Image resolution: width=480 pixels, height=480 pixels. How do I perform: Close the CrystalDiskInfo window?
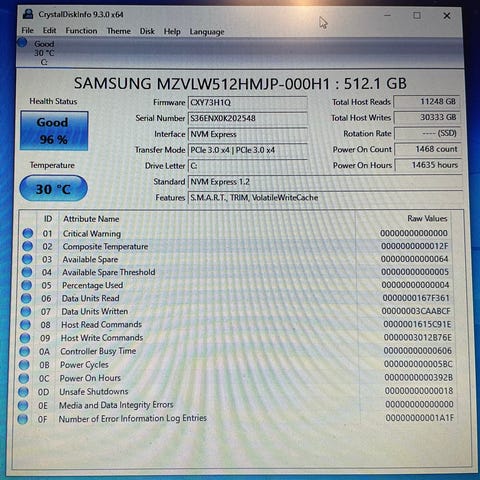click(x=447, y=16)
